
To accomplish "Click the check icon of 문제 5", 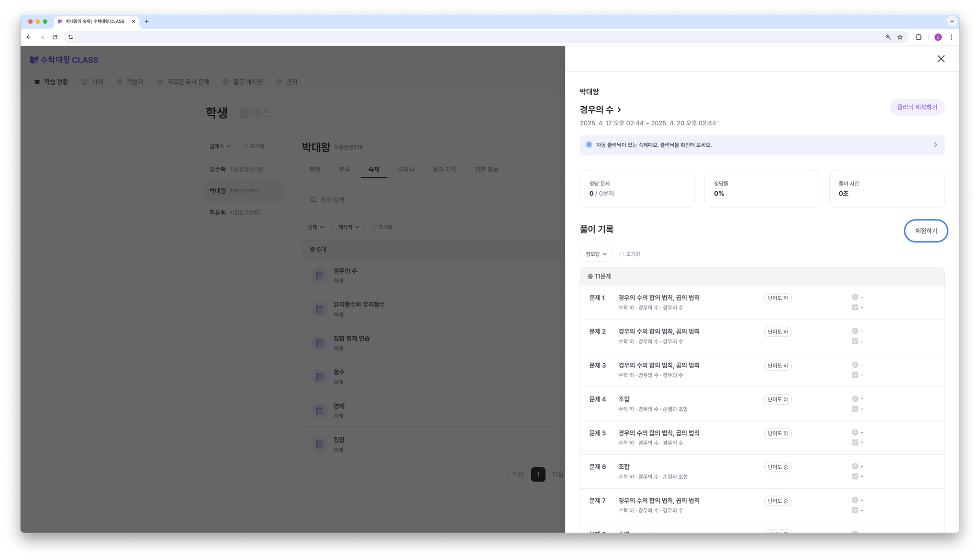I will coord(855,443).
